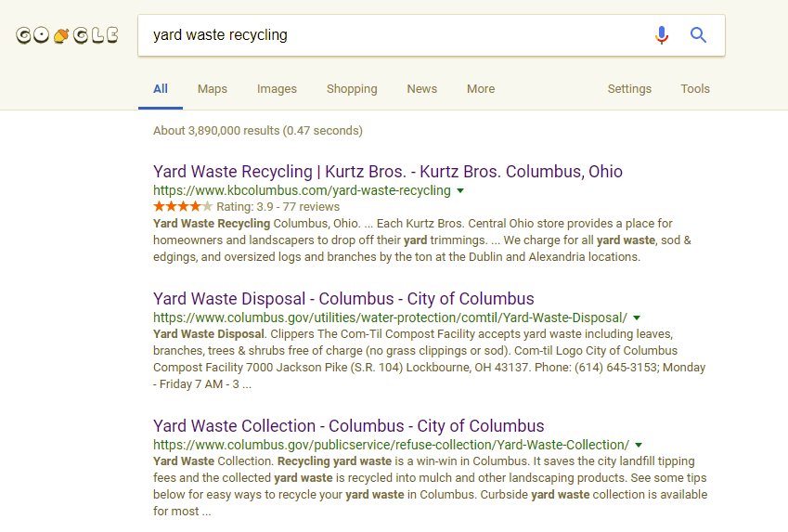Click the blue magnifying glass search icon
The image size is (788, 532).
click(x=698, y=35)
